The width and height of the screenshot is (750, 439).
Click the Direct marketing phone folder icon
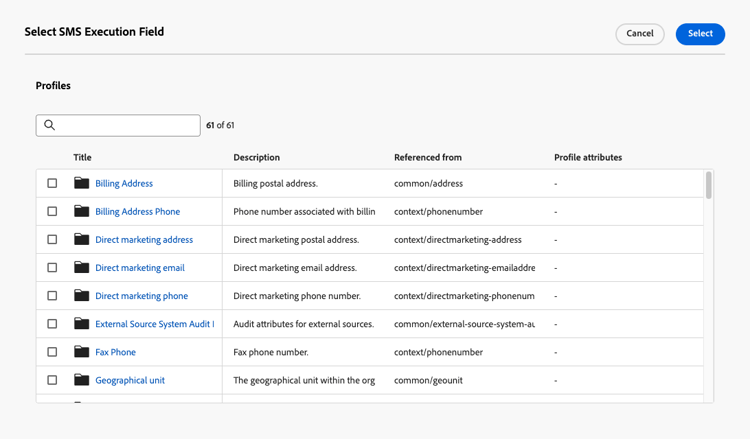pyautogui.click(x=81, y=296)
